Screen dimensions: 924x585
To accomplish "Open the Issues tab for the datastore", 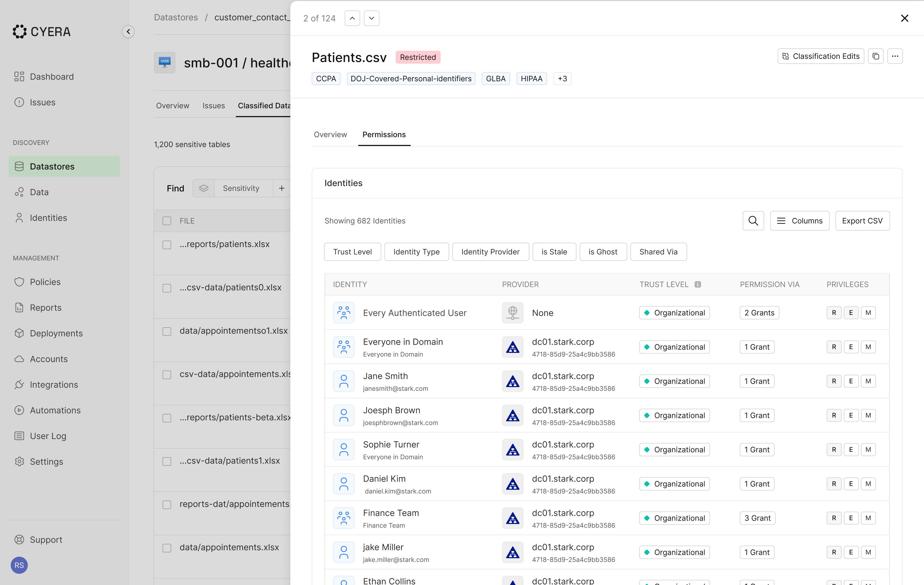I will 214,106.
